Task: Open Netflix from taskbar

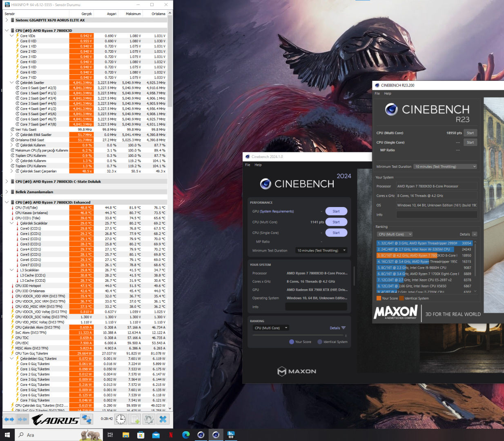Action: pos(171,435)
